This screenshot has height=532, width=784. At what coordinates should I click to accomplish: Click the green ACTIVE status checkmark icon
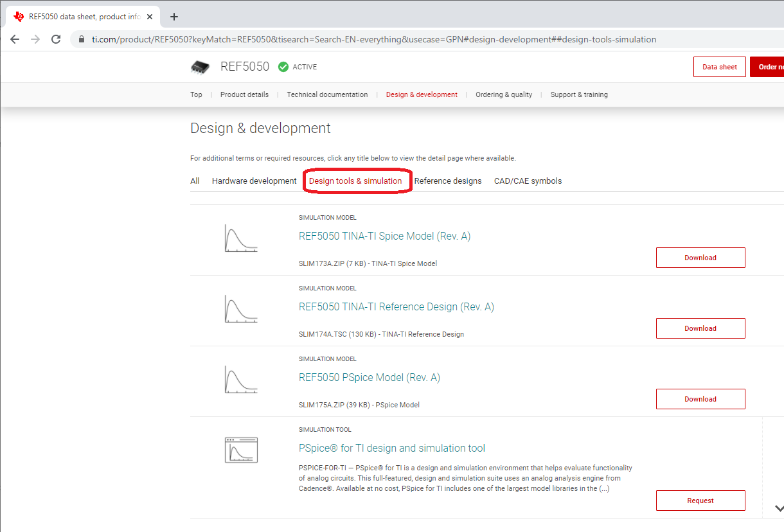tap(283, 67)
